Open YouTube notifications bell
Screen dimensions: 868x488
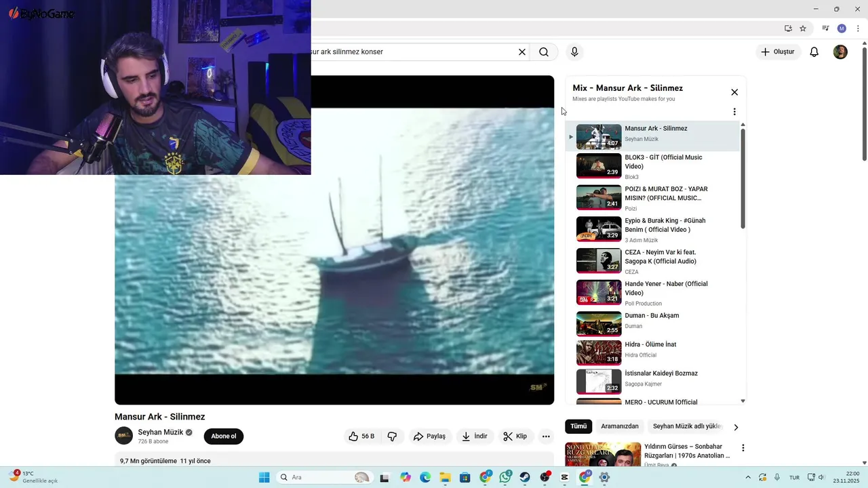tap(814, 52)
